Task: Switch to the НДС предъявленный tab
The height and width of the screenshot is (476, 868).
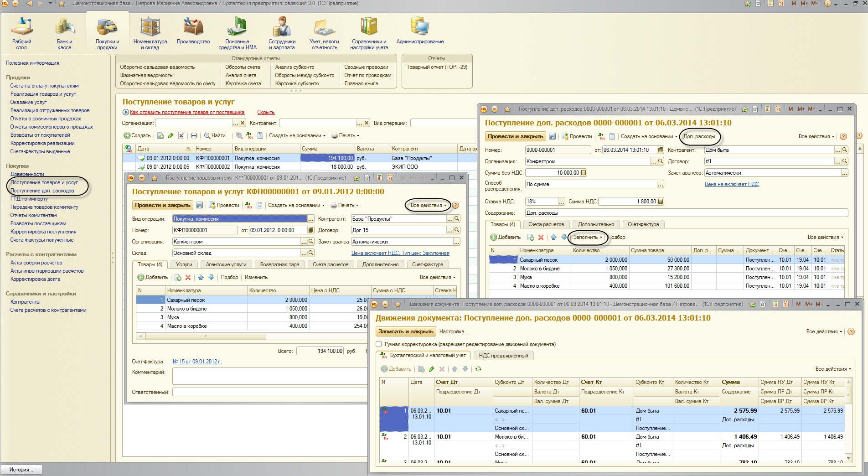Action: coord(503,356)
